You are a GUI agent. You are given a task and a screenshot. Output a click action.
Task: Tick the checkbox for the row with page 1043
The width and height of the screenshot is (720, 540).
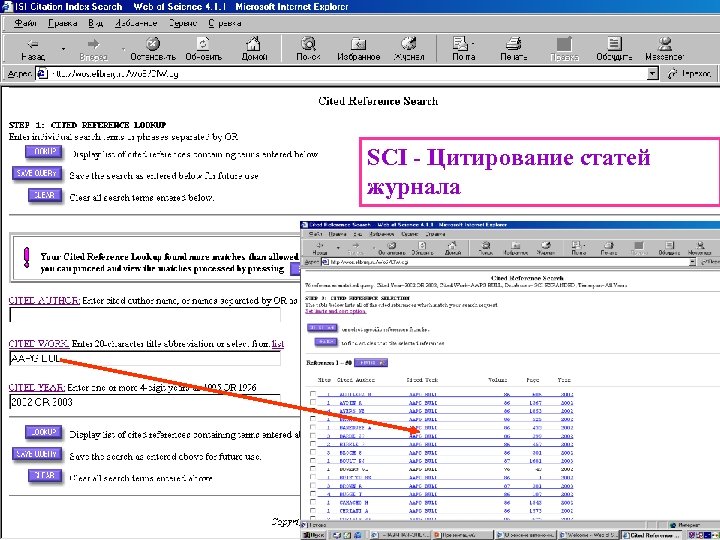click(313, 502)
